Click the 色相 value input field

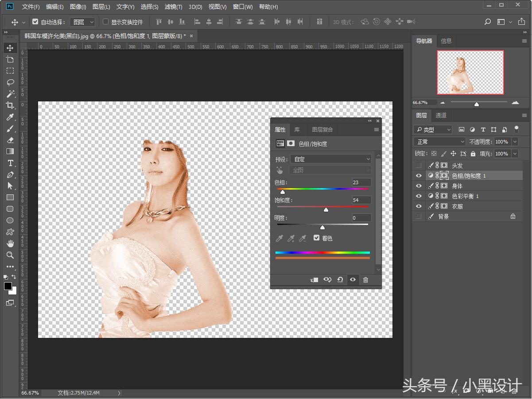pyautogui.click(x=361, y=182)
